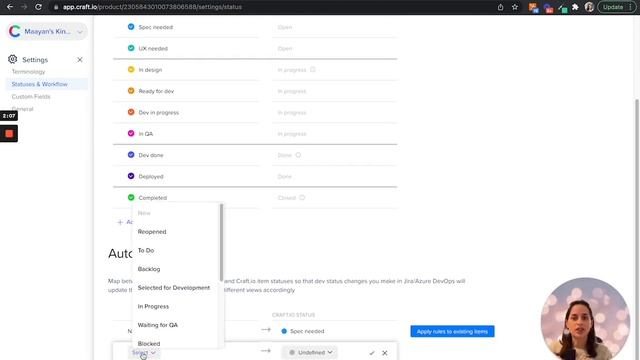Click the Completed status color icon

(x=131, y=197)
